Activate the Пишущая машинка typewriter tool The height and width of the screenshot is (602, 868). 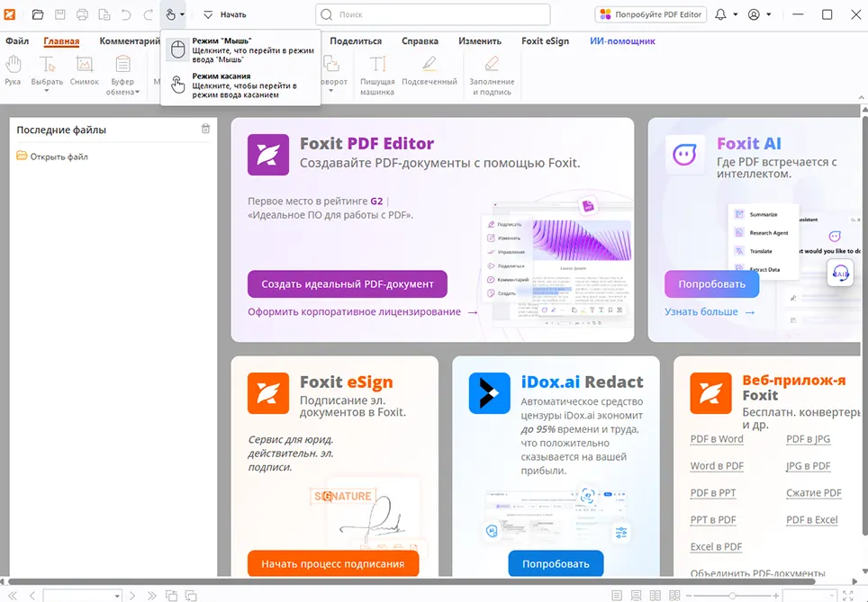point(377,70)
